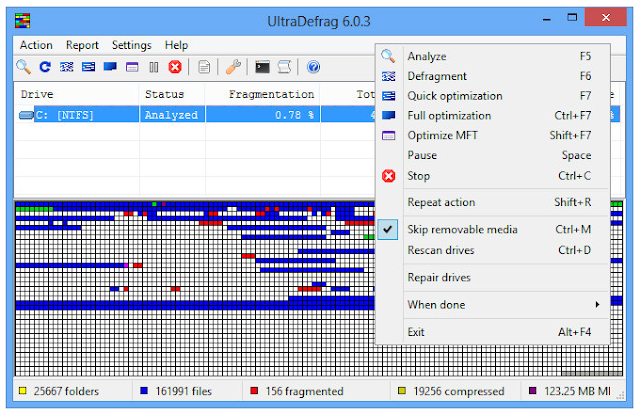Click the boot time scan console icon

point(262,67)
